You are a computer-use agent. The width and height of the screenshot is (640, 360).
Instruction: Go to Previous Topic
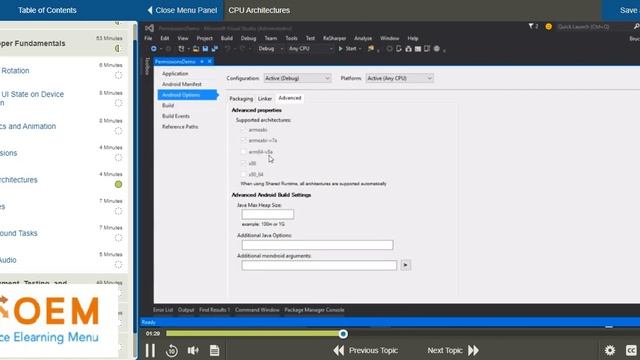coord(366,350)
